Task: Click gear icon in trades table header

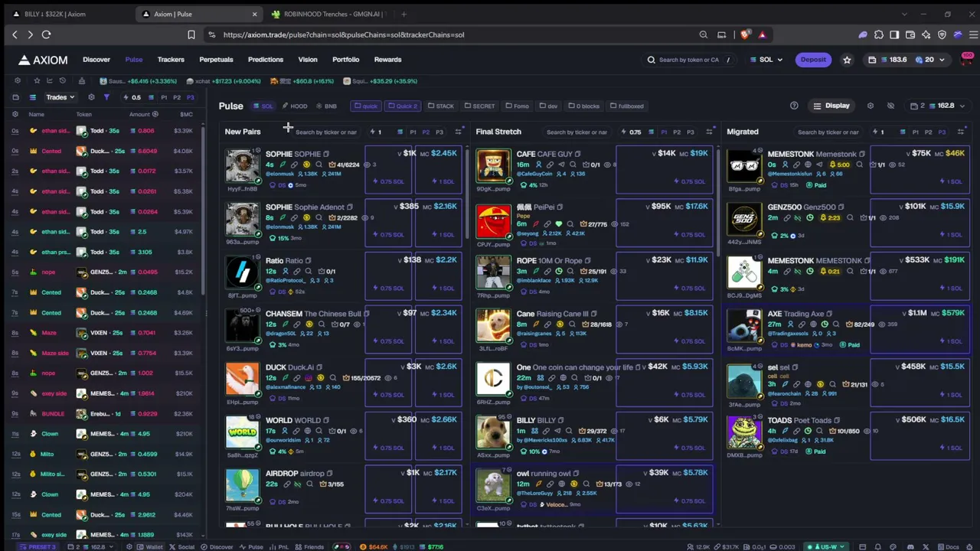Action: coord(15,114)
